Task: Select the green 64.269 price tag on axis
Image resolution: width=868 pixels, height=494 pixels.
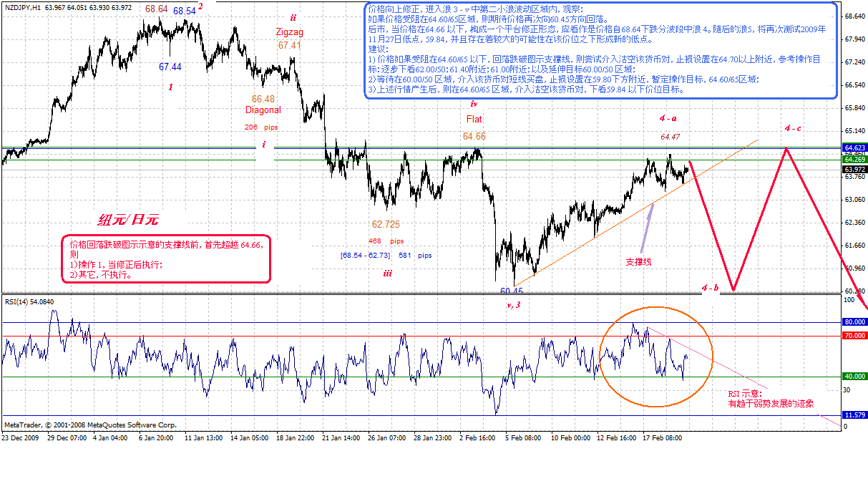Action: pos(854,159)
